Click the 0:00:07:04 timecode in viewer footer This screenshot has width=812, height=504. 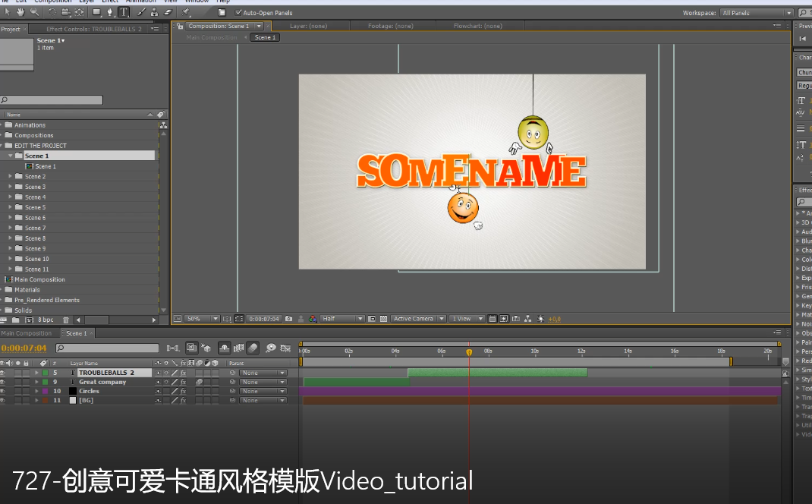264,319
